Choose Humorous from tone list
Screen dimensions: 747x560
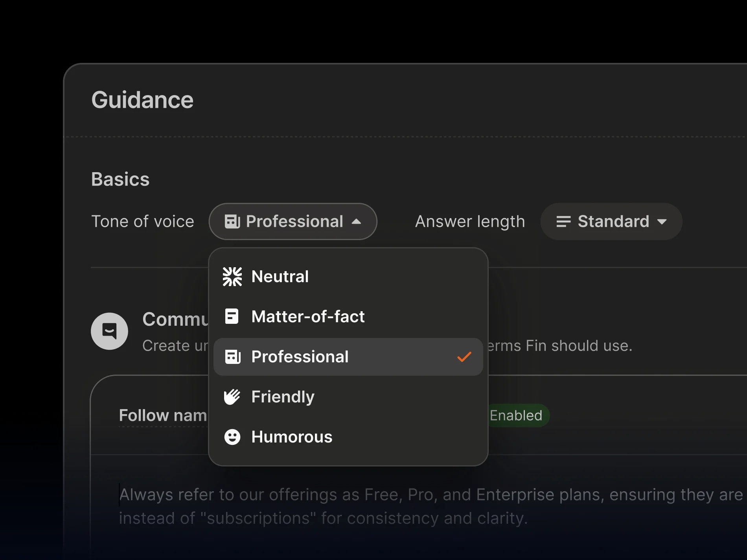pos(348,437)
